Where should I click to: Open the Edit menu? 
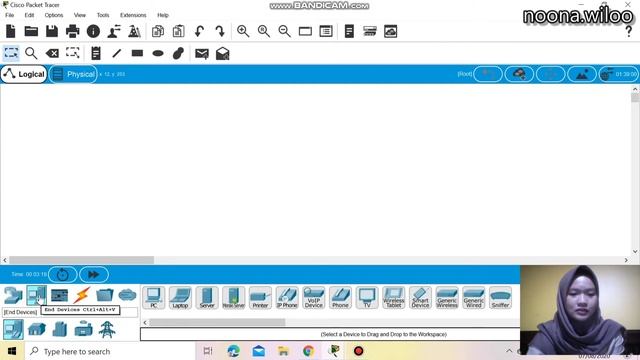pyautogui.click(x=29, y=15)
